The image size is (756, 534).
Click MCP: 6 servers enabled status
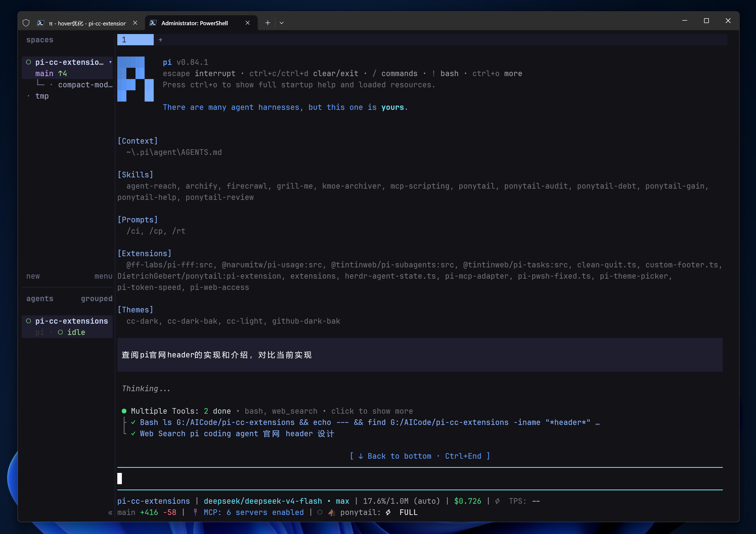click(254, 512)
